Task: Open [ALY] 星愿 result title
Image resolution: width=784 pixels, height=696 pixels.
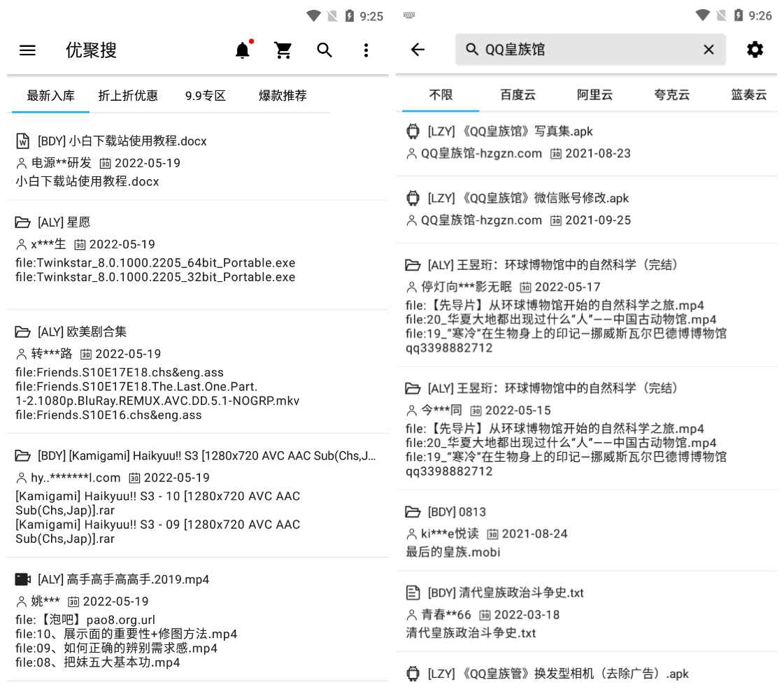Action: (x=64, y=222)
